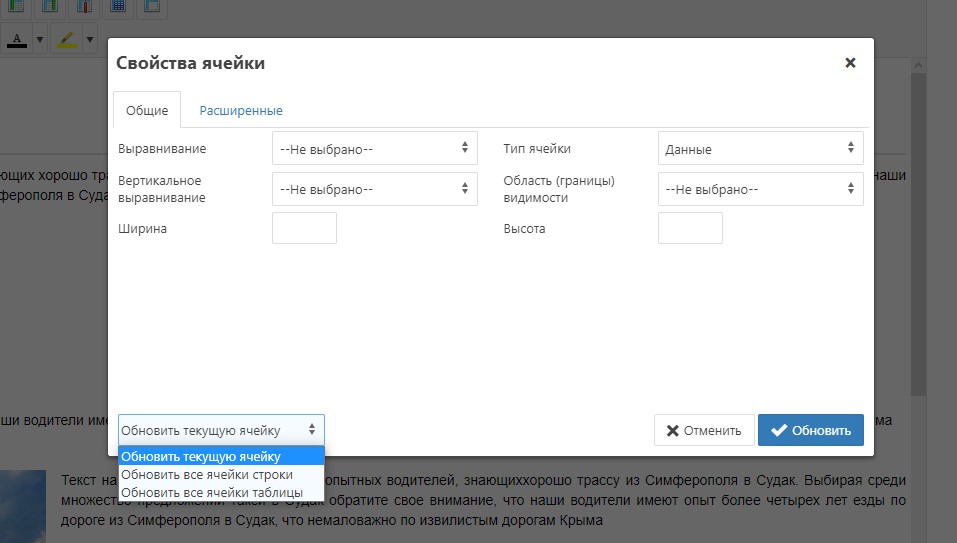
Task: Open the Выравнивание dropdown
Action: click(x=375, y=148)
